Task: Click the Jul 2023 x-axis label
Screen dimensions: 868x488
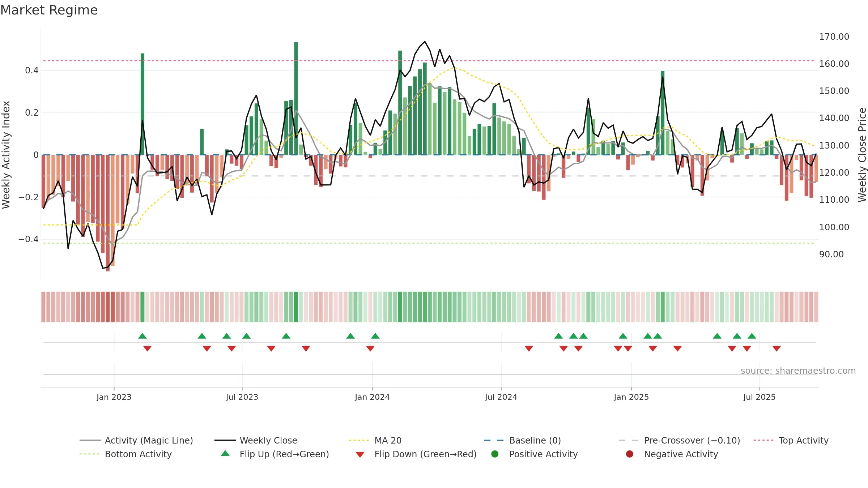Action: [242, 397]
